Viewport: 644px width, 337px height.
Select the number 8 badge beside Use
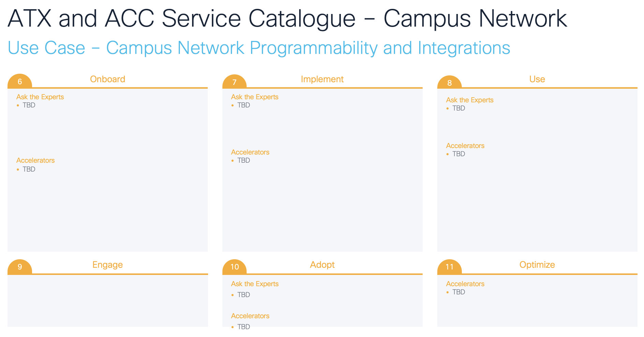coord(449,83)
